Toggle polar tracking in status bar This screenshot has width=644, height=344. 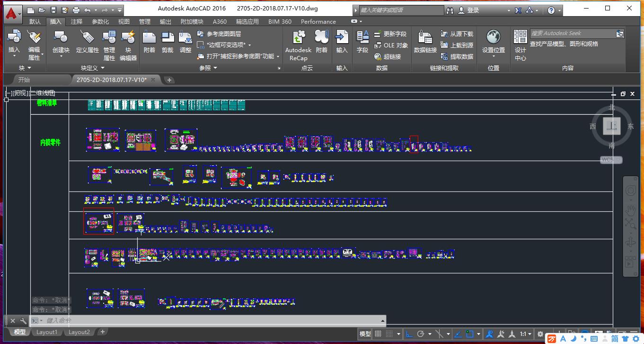pyautogui.click(x=421, y=334)
